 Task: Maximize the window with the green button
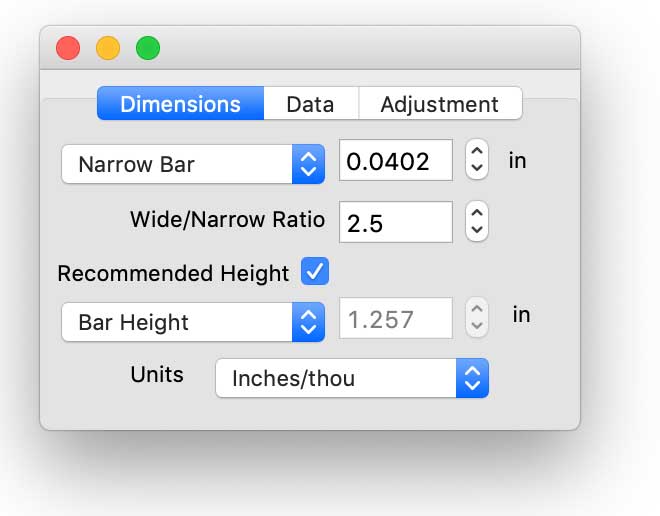(148, 48)
